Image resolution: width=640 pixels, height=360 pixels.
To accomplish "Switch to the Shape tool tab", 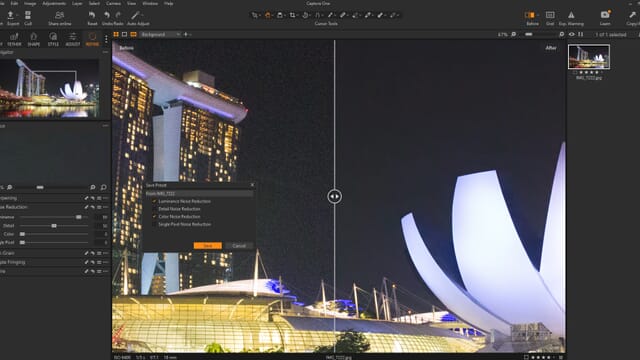I will [x=33, y=39].
